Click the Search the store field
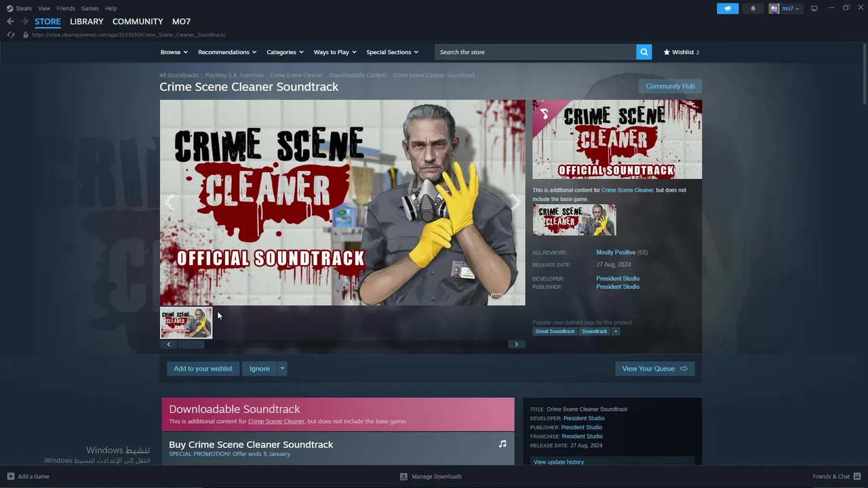868x488 pixels. click(x=536, y=52)
